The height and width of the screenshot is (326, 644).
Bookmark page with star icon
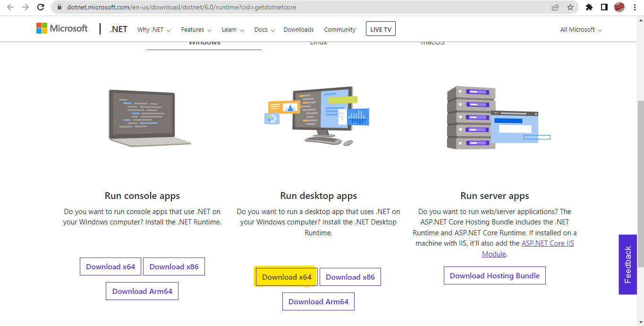click(570, 7)
